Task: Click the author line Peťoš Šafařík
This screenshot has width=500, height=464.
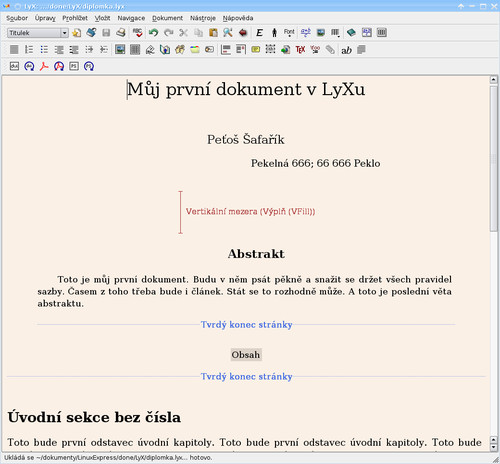Action: [246, 139]
